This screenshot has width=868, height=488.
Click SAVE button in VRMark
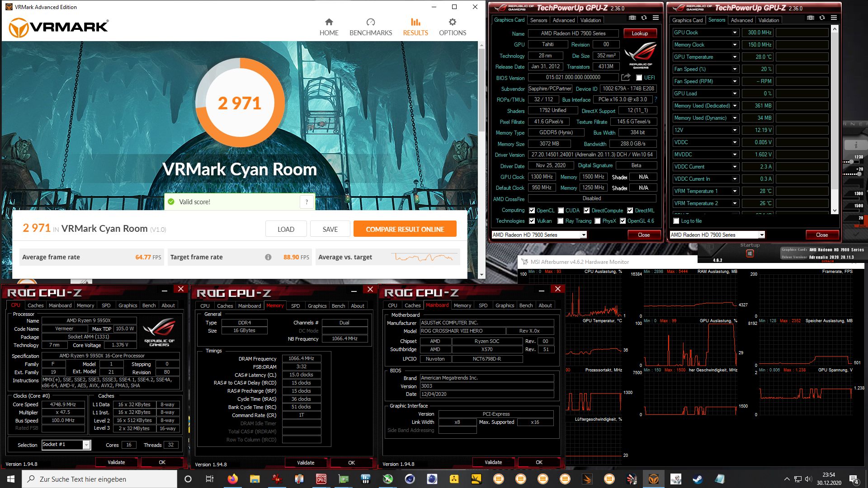click(330, 229)
